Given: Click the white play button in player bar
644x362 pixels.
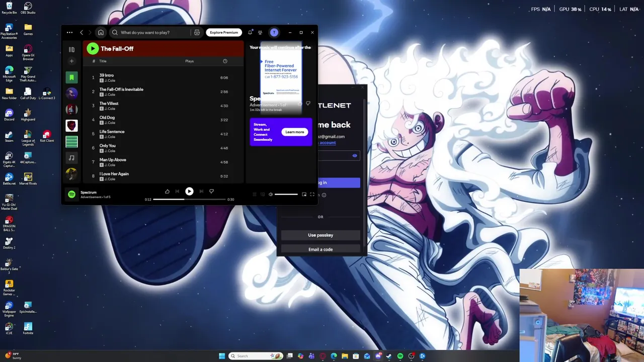Looking at the screenshot, I should tap(189, 191).
